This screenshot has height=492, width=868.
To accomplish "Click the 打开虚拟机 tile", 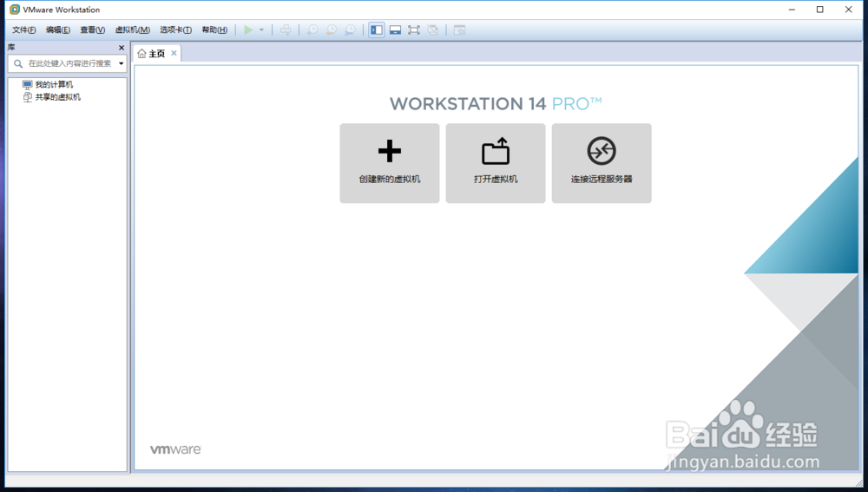I will tap(496, 163).
